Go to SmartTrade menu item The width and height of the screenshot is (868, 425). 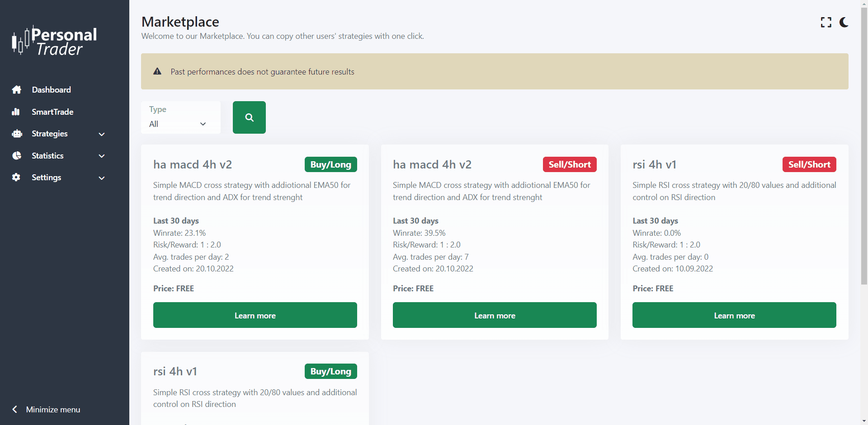[52, 112]
